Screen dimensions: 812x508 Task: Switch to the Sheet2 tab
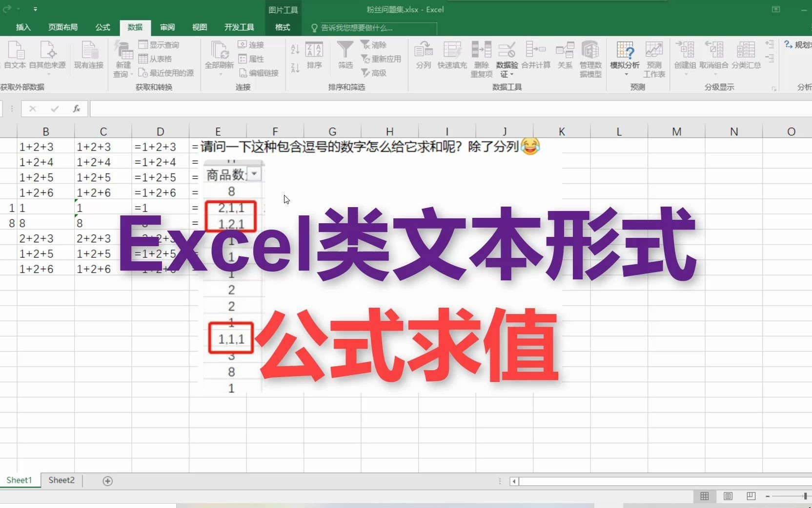point(61,480)
